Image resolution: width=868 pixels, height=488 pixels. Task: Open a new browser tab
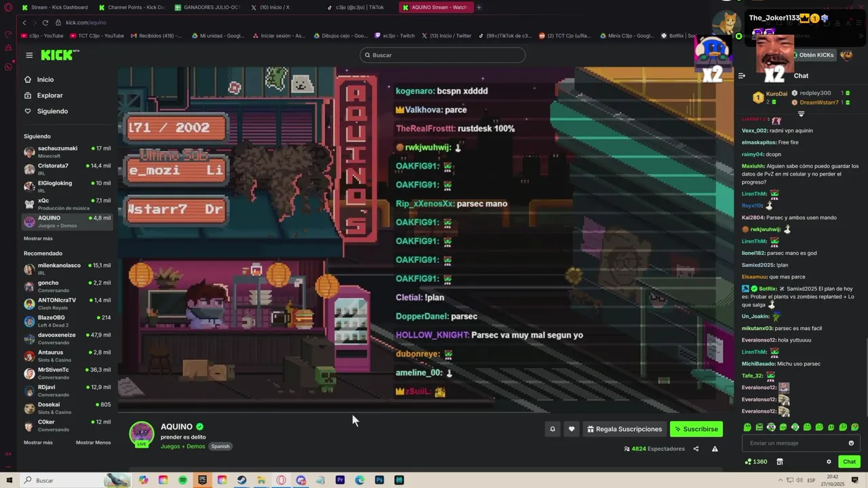[x=479, y=7]
